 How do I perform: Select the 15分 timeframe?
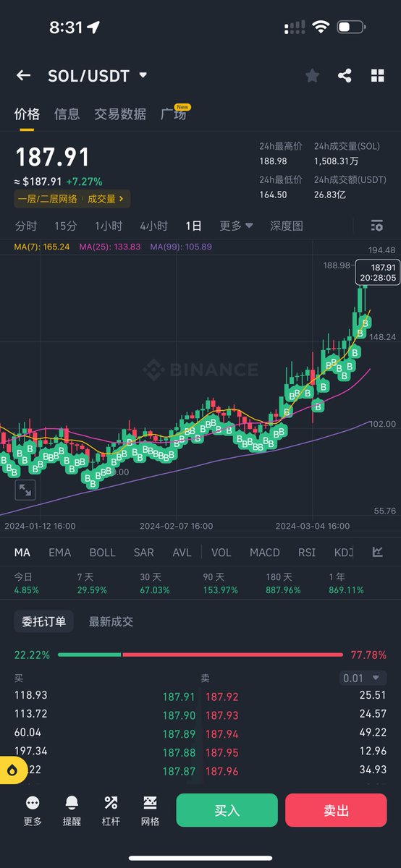coord(65,226)
